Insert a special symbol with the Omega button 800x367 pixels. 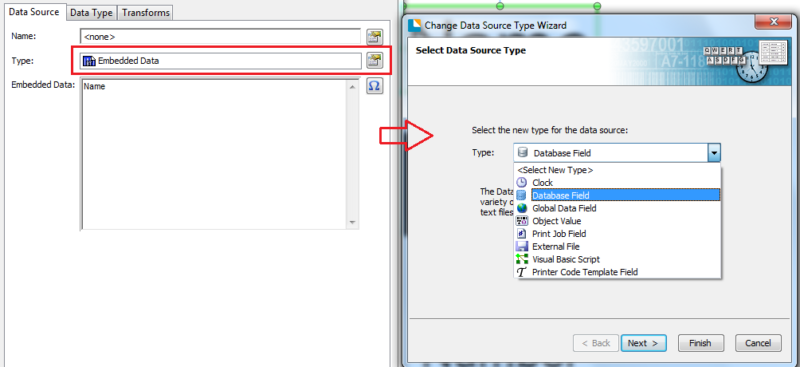[374, 86]
